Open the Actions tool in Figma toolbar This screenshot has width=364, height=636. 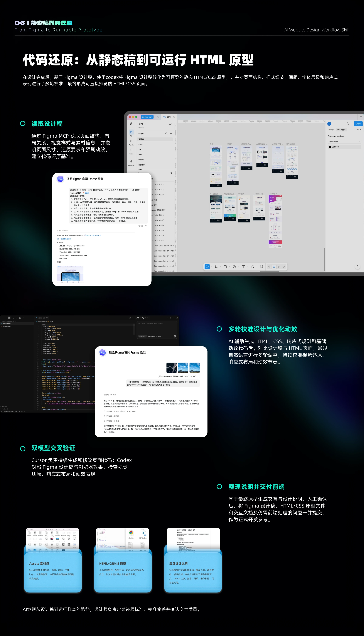[x=261, y=267]
